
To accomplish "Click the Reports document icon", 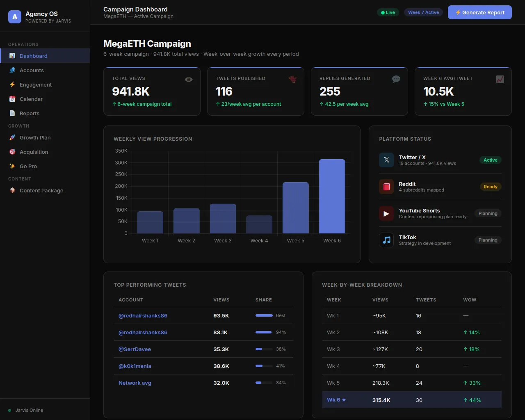I will [12, 113].
